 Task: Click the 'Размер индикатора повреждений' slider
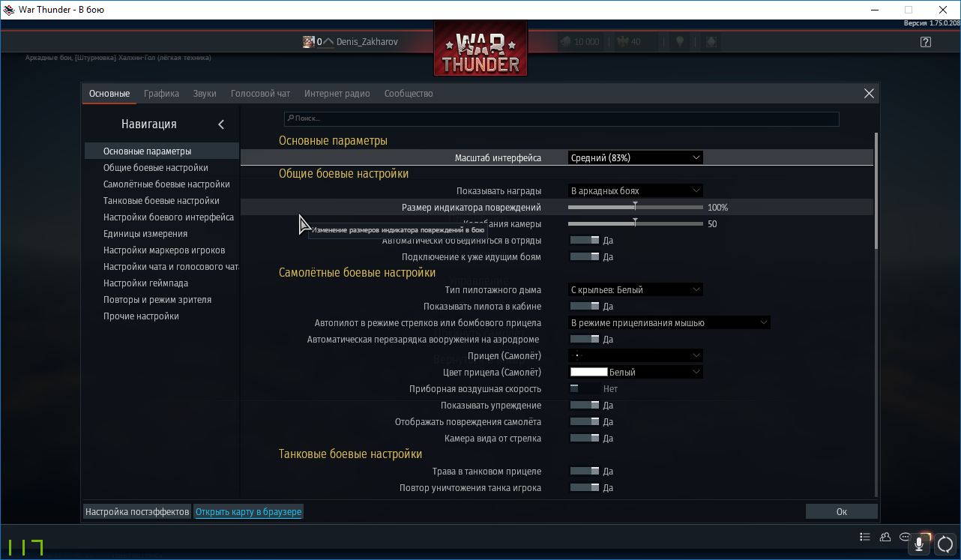coord(636,208)
